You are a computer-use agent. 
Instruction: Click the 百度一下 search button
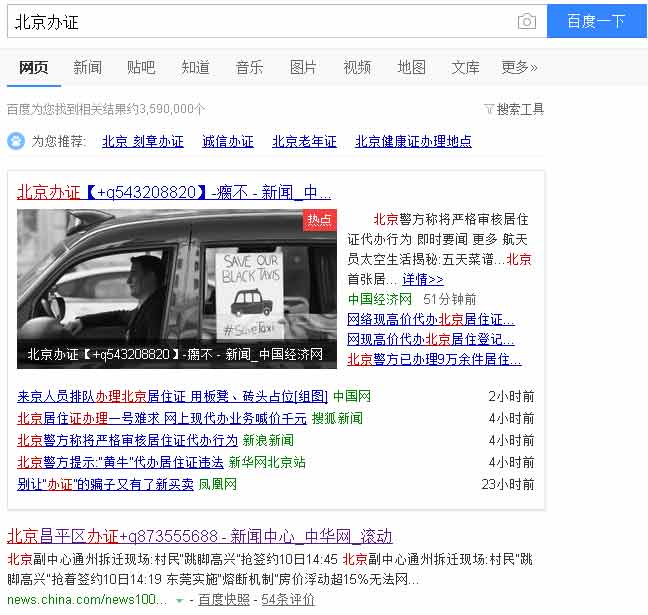tap(596, 21)
